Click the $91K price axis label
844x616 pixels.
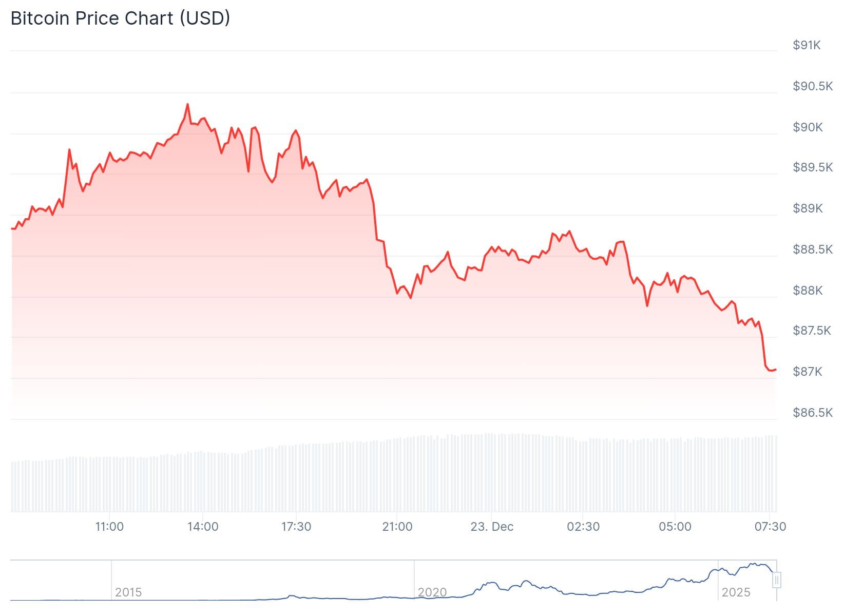807,45
